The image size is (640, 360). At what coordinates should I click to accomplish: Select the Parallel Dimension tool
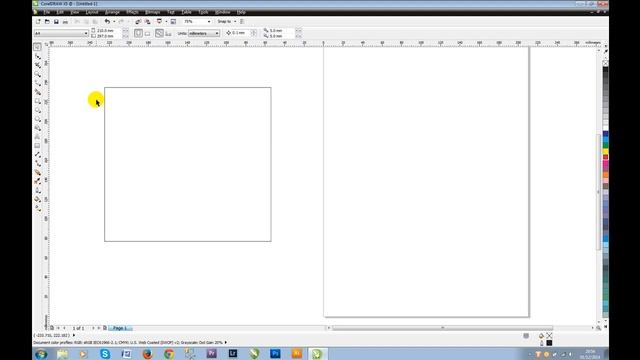tap(38, 155)
